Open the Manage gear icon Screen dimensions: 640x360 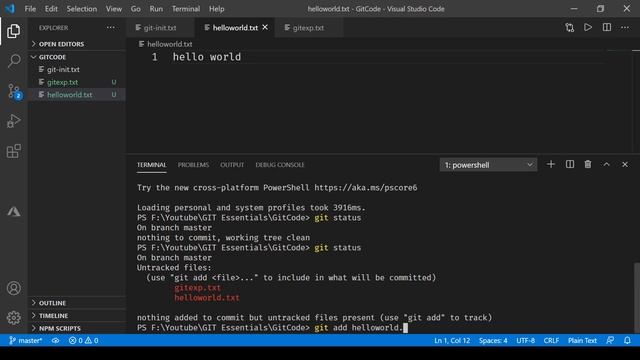13,318
